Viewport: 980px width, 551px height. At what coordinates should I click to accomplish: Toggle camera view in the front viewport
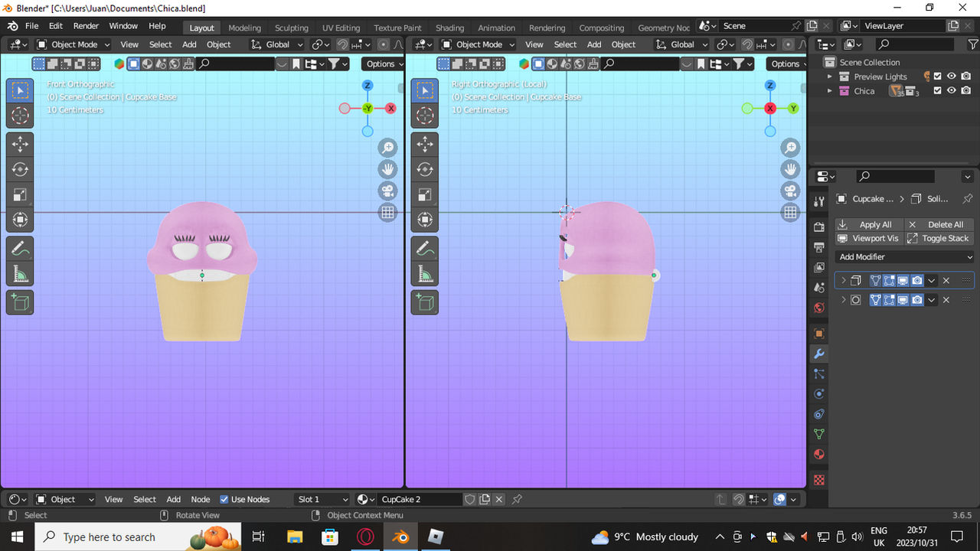point(388,191)
